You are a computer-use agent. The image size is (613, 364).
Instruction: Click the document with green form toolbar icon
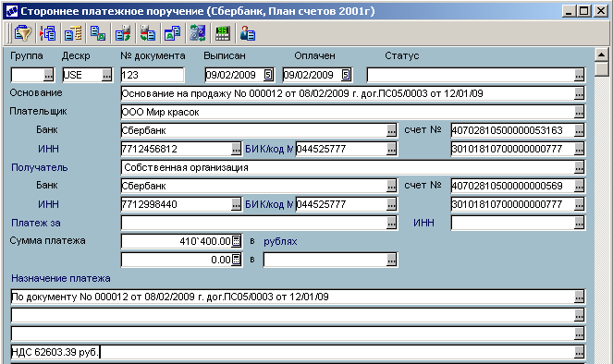98,33
